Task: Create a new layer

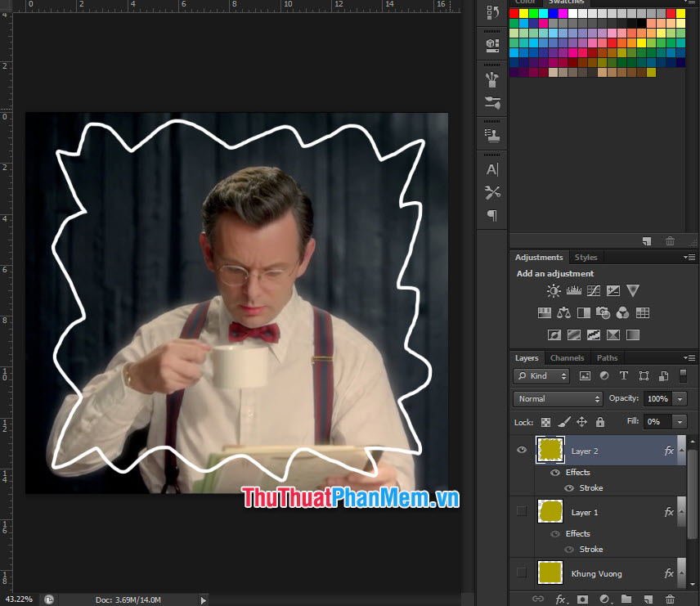Action: [647, 598]
